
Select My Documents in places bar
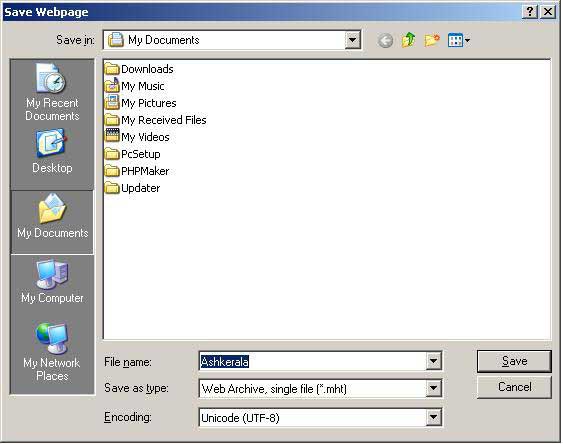(x=52, y=217)
